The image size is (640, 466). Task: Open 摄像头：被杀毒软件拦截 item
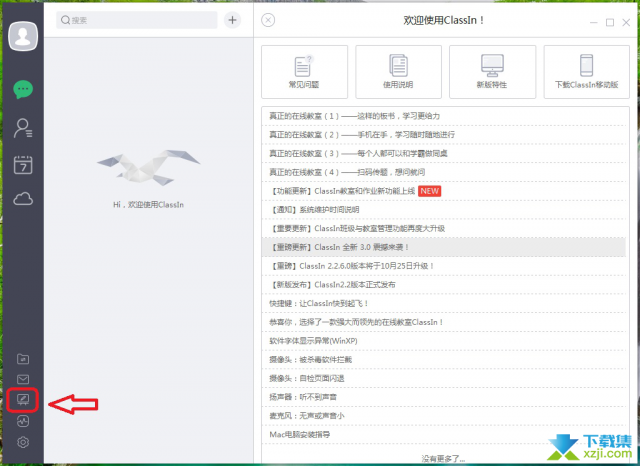pyautogui.click(x=444, y=360)
